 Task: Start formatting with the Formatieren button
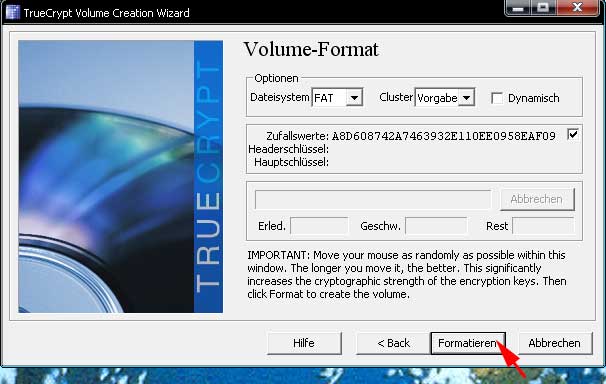coord(468,343)
